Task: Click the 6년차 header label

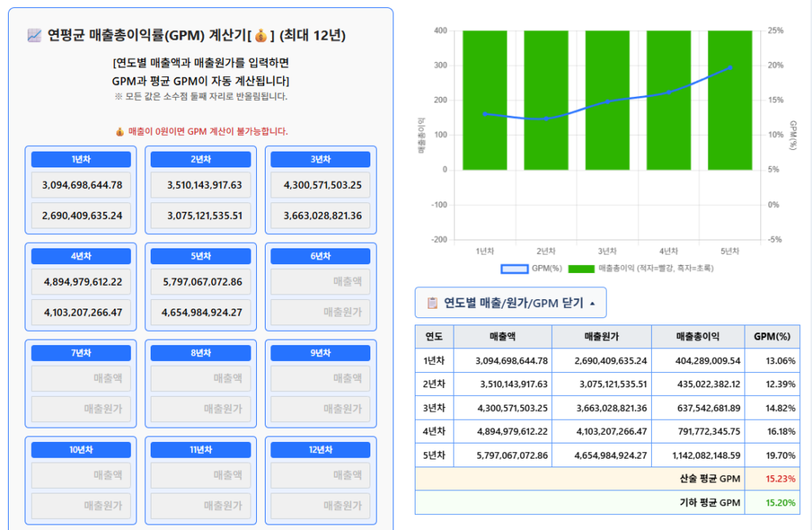Action: [321, 255]
